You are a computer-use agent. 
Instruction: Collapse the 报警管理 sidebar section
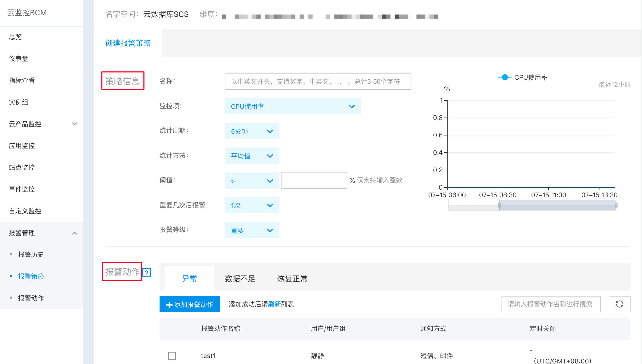pyautogui.click(x=42, y=233)
